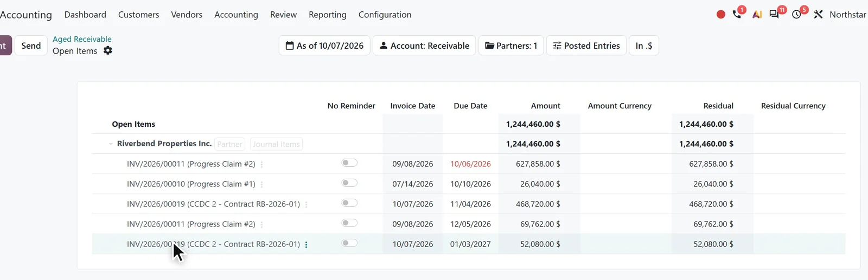Click the No Reminder column header
Image resolution: width=868 pixels, height=280 pixels.
pyautogui.click(x=352, y=106)
